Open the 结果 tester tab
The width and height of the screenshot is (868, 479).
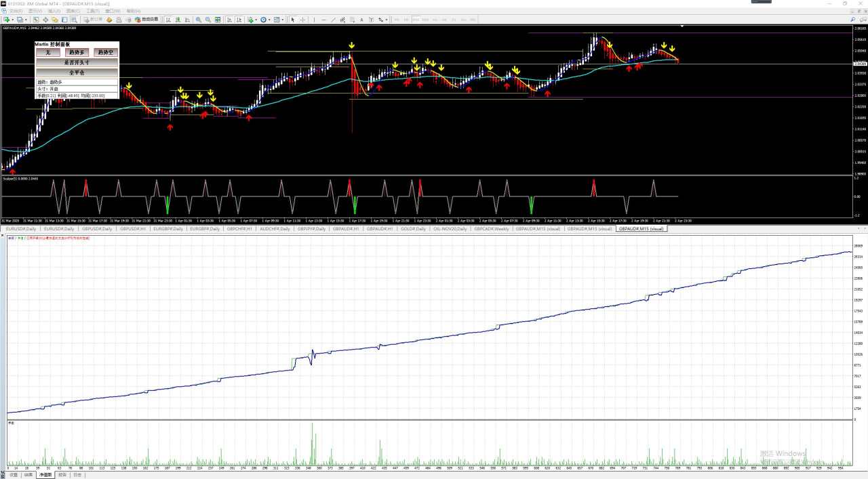(x=28, y=475)
